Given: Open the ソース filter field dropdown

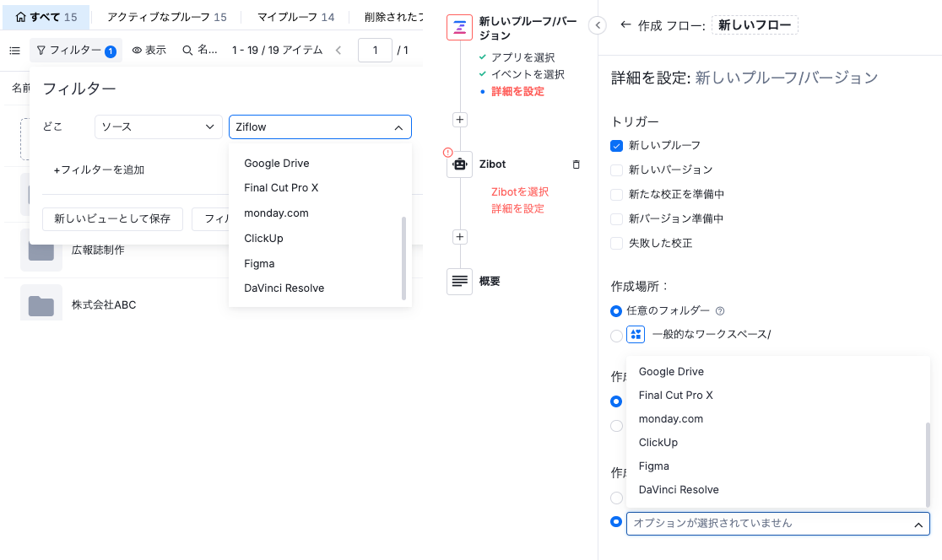Looking at the screenshot, I should pos(159,127).
